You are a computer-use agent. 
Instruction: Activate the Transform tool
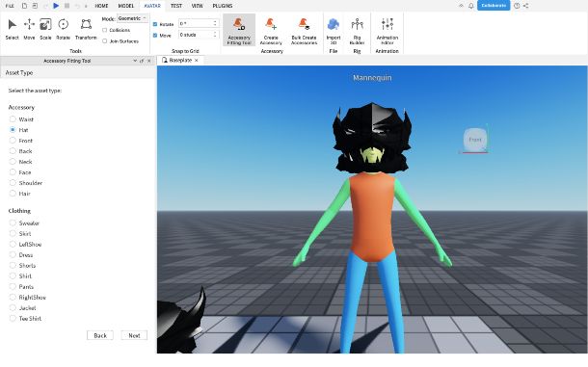click(x=86, y=29)
